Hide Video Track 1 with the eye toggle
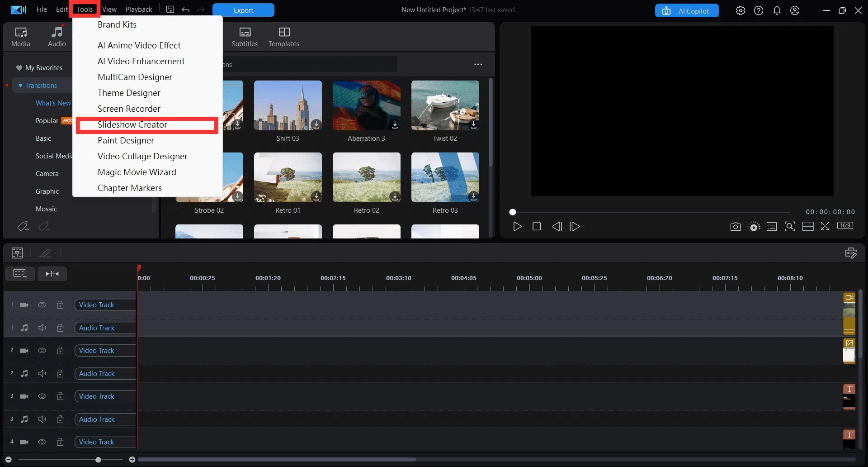Viewport: 868px width, 467px height. 42,305
